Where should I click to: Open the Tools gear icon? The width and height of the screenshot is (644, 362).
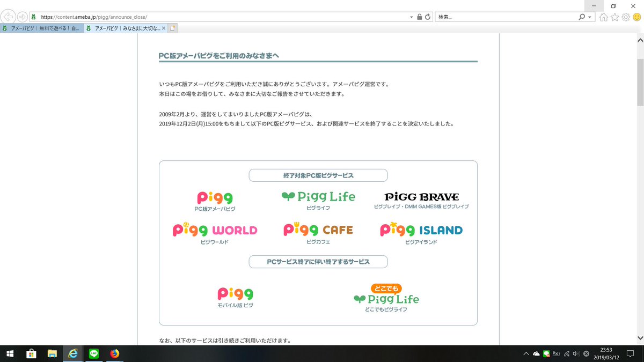[x=626, y=17]
